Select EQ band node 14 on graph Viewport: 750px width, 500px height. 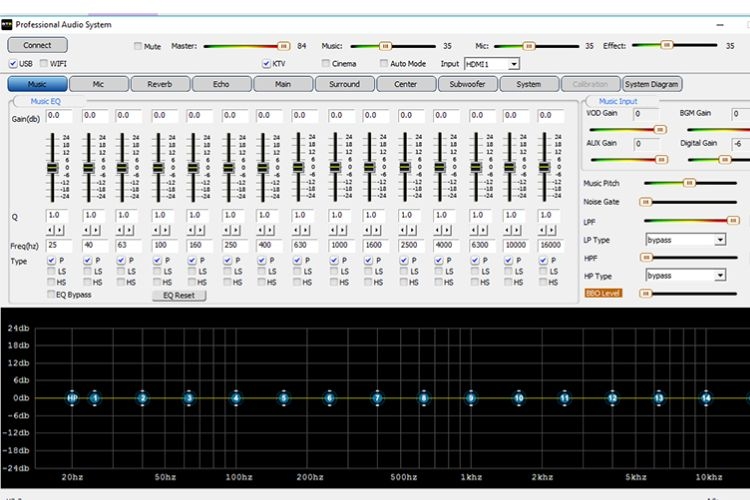(x=706, y=398)
